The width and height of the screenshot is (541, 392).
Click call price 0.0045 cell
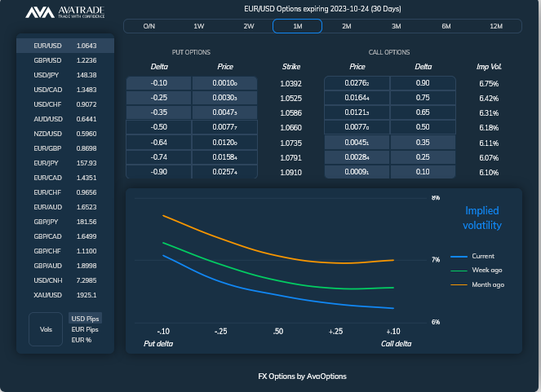[357, 143]
